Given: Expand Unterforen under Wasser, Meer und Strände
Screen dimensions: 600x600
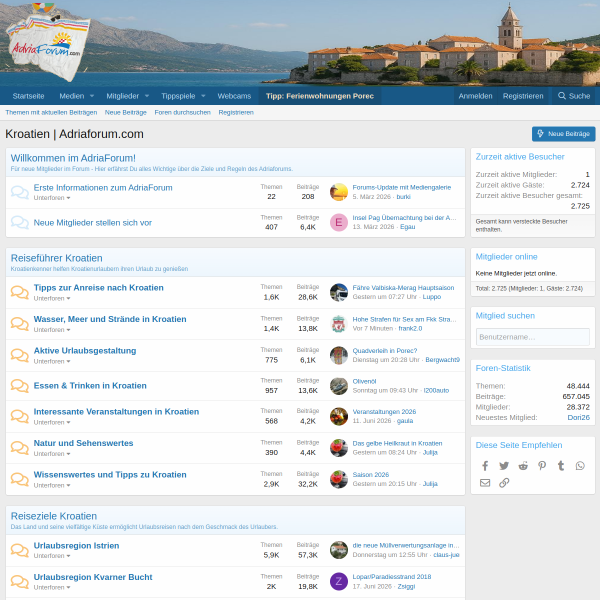Looking at the screenshot, I should (x=52, y=330).
